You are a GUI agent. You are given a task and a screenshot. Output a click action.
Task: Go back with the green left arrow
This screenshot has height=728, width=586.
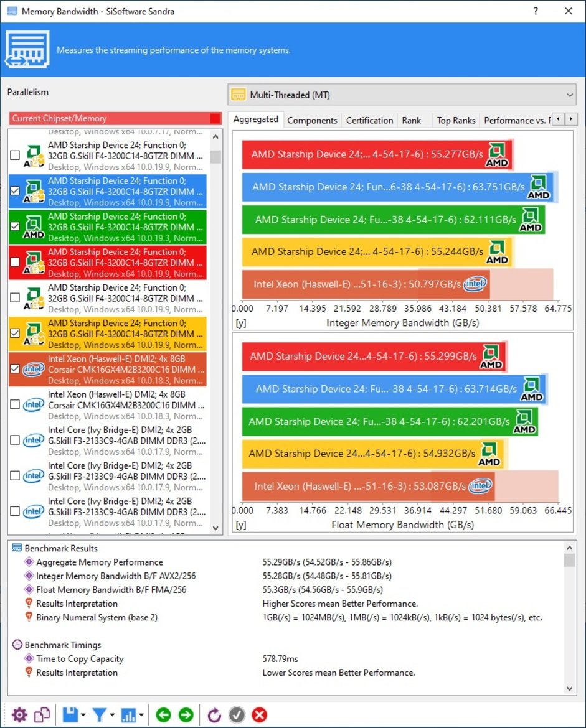(x=163, y=714)
